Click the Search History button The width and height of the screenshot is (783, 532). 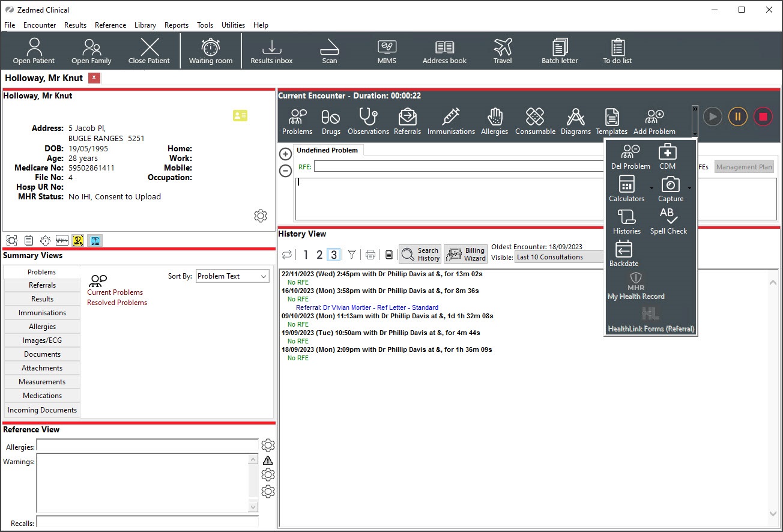pyautogui.click(x=420, y=253)
